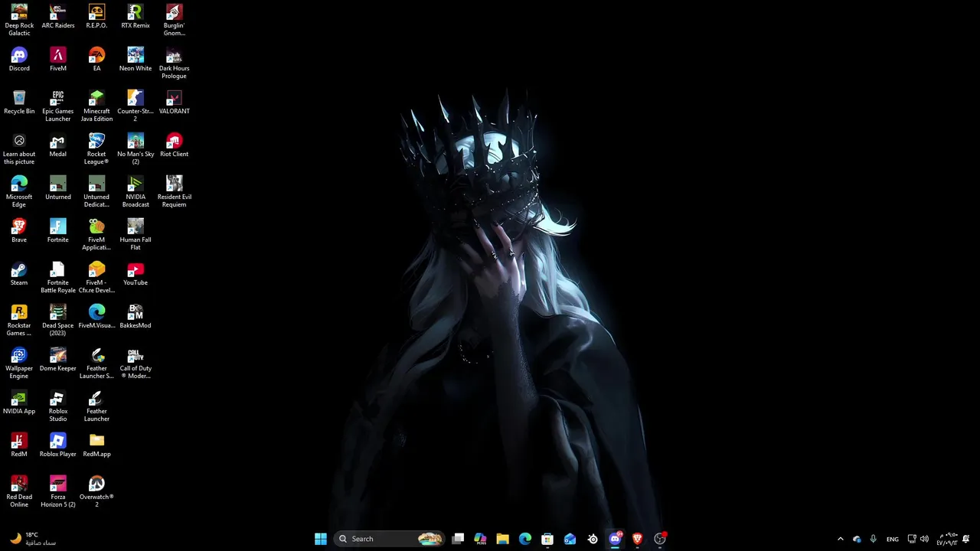Screen dimensions: 980x551
Task: Open the weather widget showing 18°C
Action: tap(33, 539)
